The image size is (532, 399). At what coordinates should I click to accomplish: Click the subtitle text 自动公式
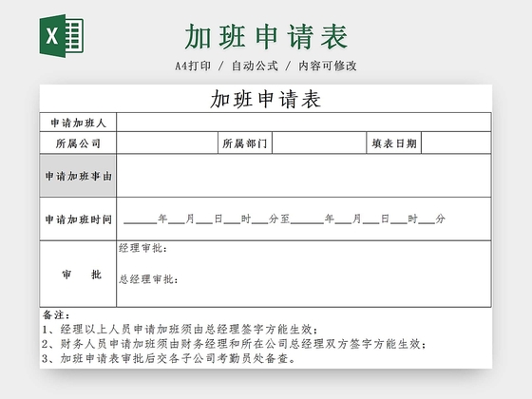pyautogui.click(x=255, y=66)
